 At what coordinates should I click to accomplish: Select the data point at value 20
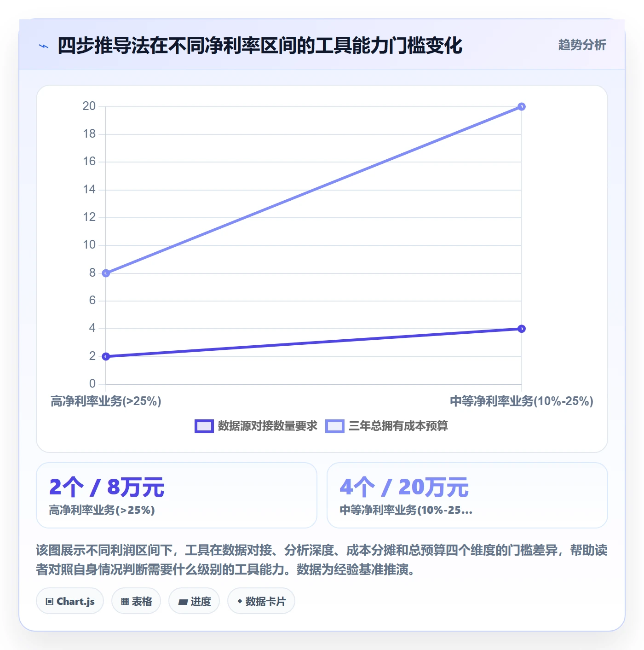pos(521,107)
